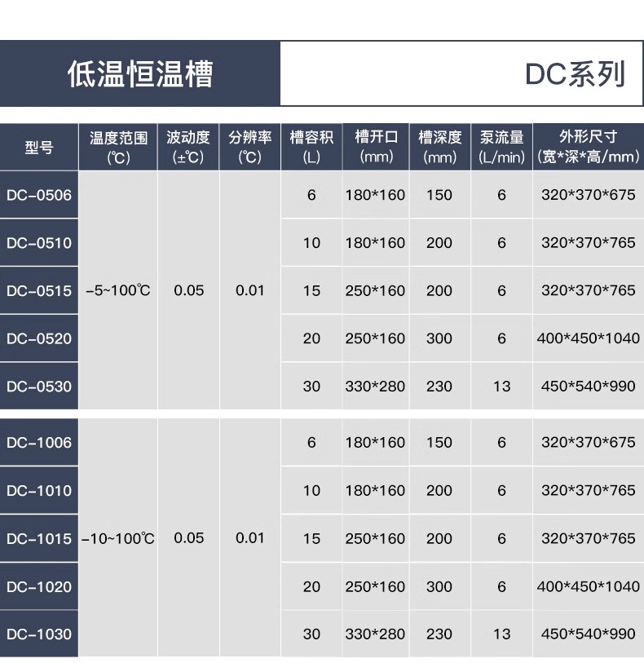The height and width of the screenshot is (663, 644).
Task: Select the 外形尺寸 column header
Action: [x=588, y=147]
